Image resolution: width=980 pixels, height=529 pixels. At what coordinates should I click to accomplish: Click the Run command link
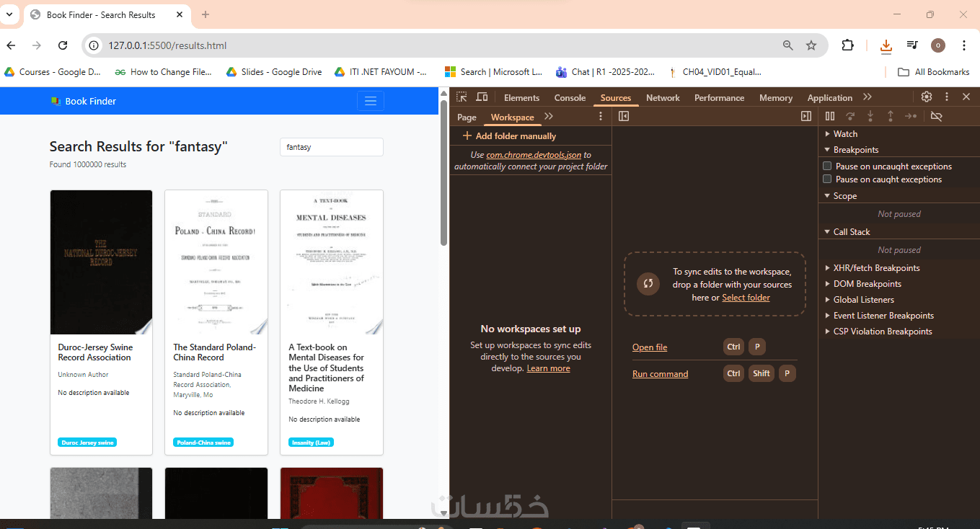coord(660,374)
